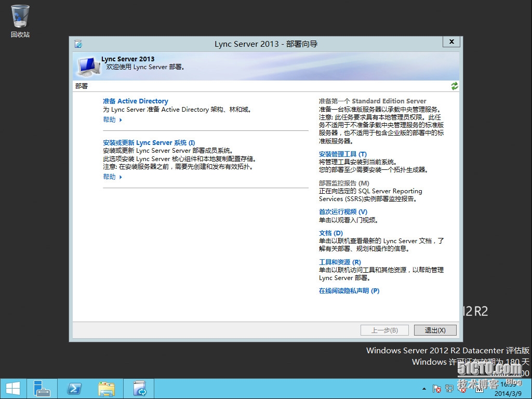The image size is (532, 399).
Task: Read privacy statement online (P) link
Action: (349, 291)
